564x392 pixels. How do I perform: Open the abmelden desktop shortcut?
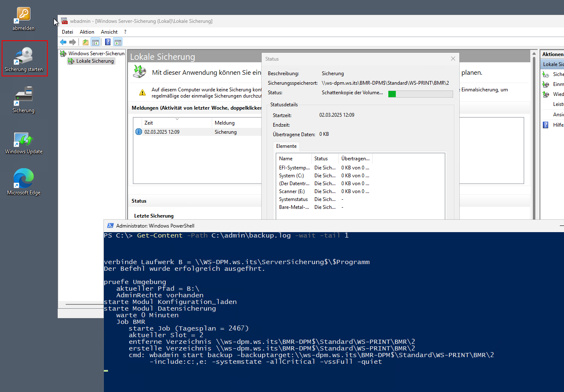pyautogui.click(x=24, y=19)
